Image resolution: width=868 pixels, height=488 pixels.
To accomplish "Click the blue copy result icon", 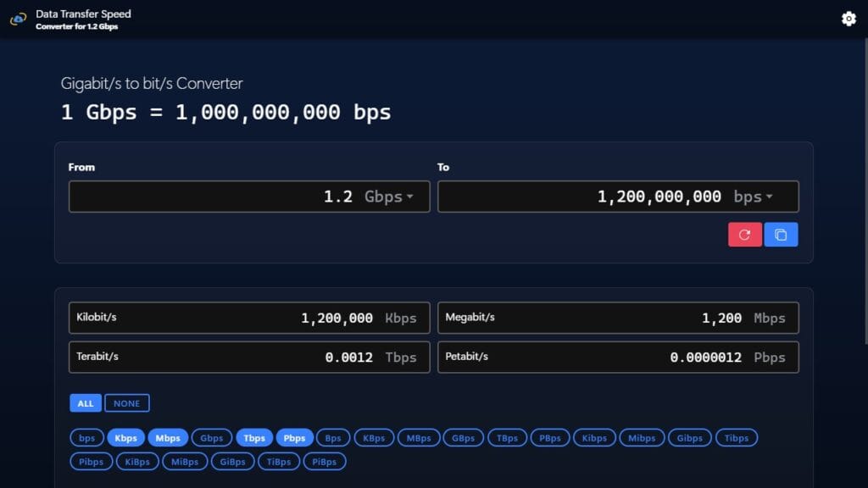I will (x=781, y=235).
